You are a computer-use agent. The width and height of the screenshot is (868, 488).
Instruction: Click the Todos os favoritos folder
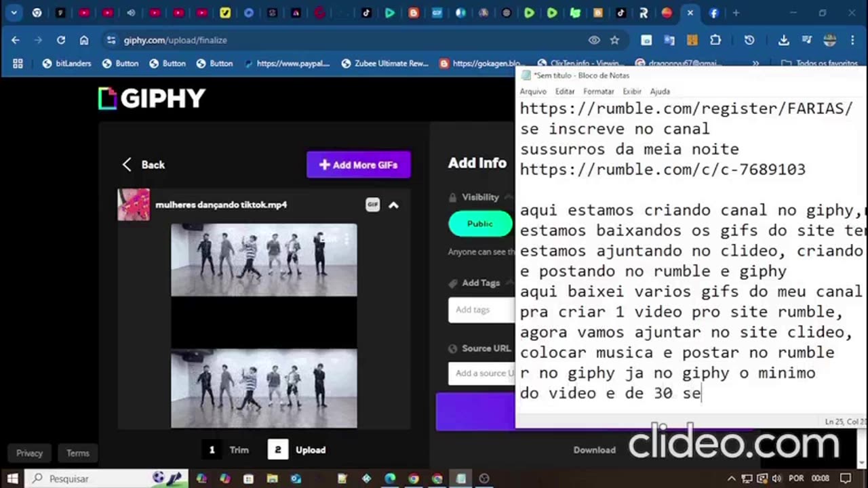(820, 64)
